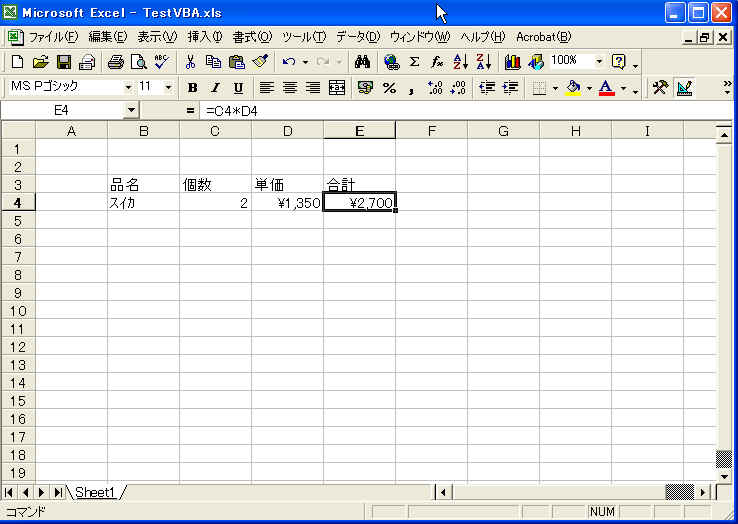The width and height of the screenshot is (738, 524).
Task: Launch the Chart Wizard icon
Action: (x=512, y=62)
